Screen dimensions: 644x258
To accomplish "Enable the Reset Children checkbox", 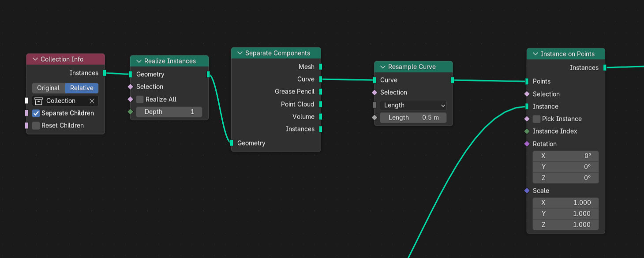I will pos(36,126).
